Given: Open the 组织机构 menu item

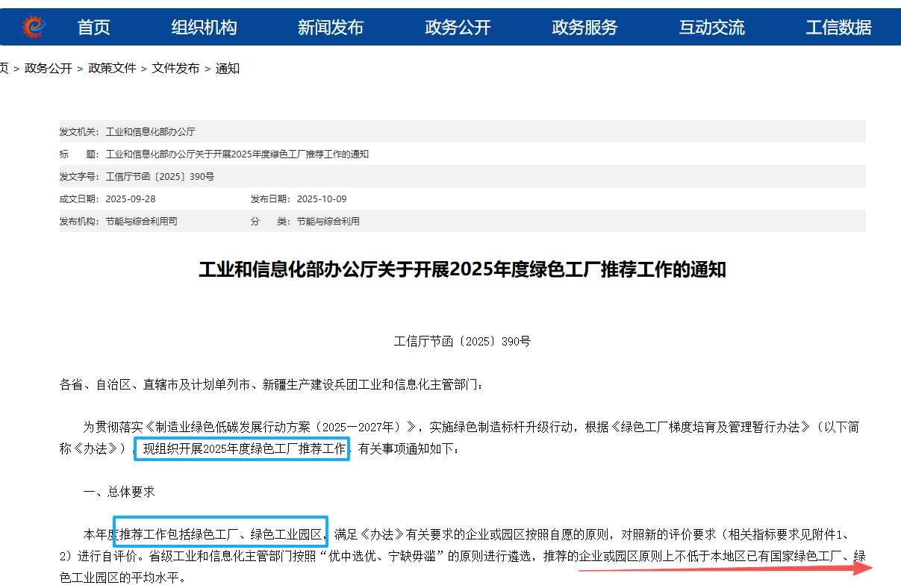Looking at the screenshot, I should pos(204,28).
